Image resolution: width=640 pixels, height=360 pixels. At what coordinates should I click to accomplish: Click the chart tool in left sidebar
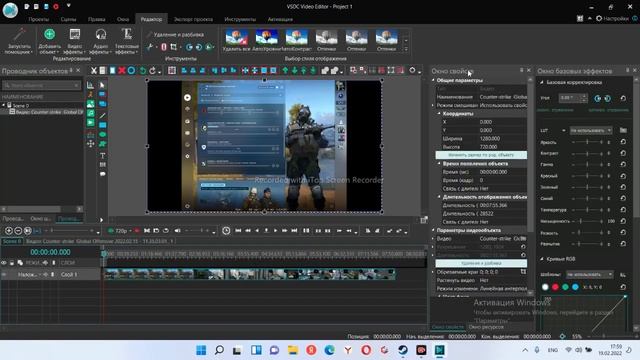pos(90,85)
